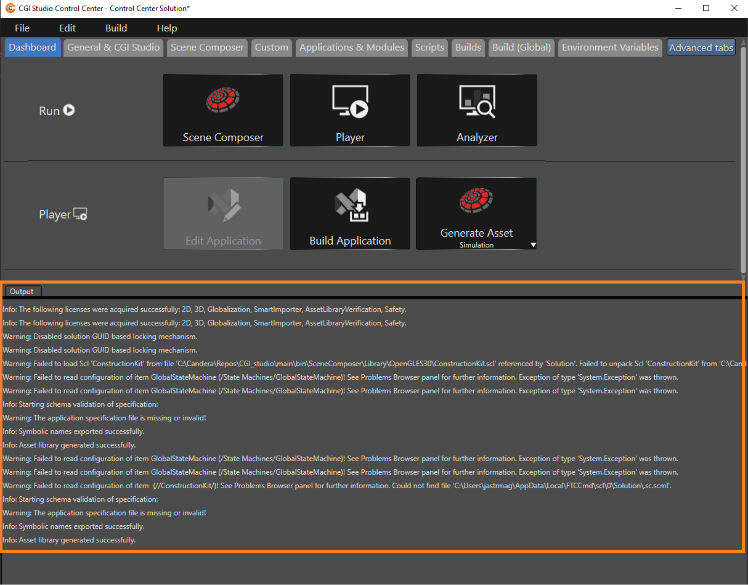This screenshot has height=585, width=748.
Task: Open the Build menu
Action: [x=116, y=28]
